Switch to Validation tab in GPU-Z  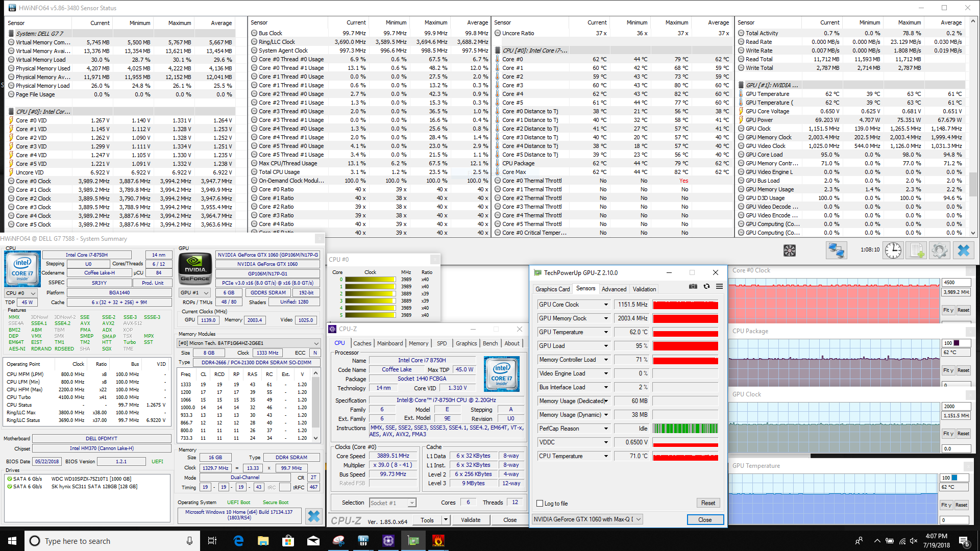click(x=644, y=289)
